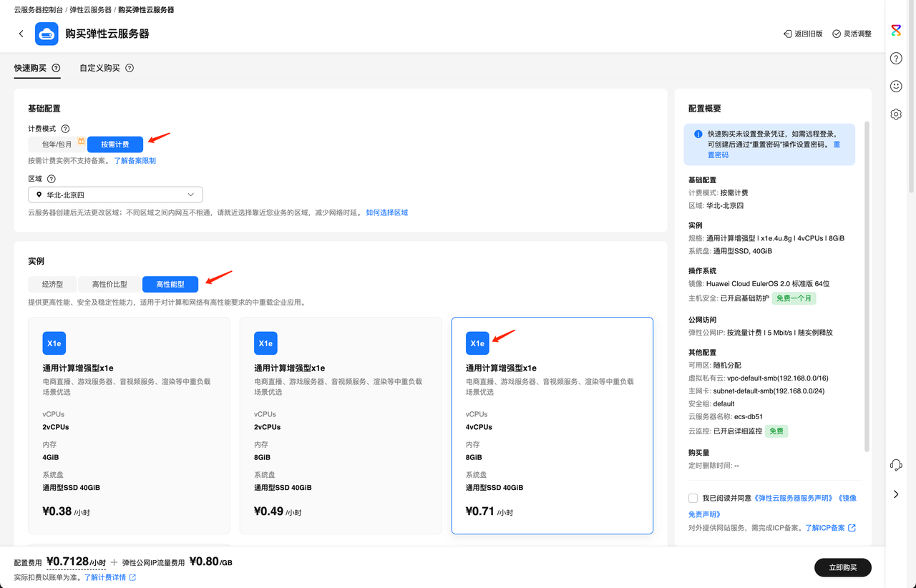
Task: Expand the 华北-北京四 region dropdown
Action: point(114,194)
